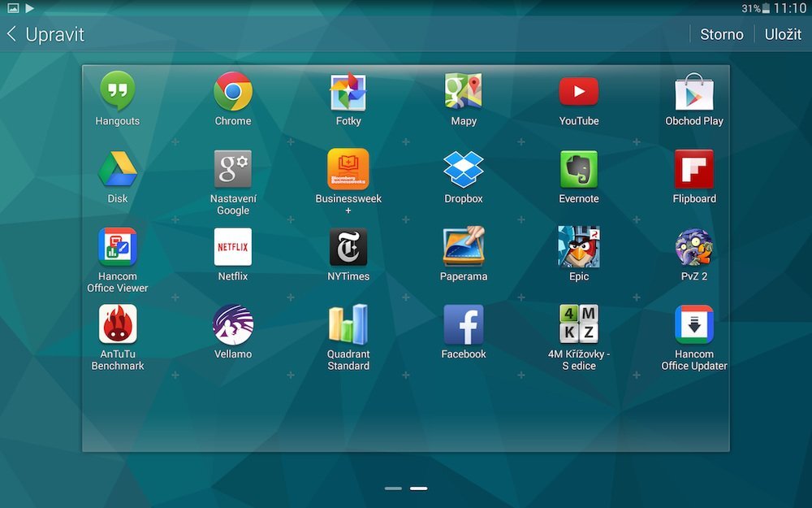Open Evernote
Viewport: 812px width, 508px height.
click(578, 168)
